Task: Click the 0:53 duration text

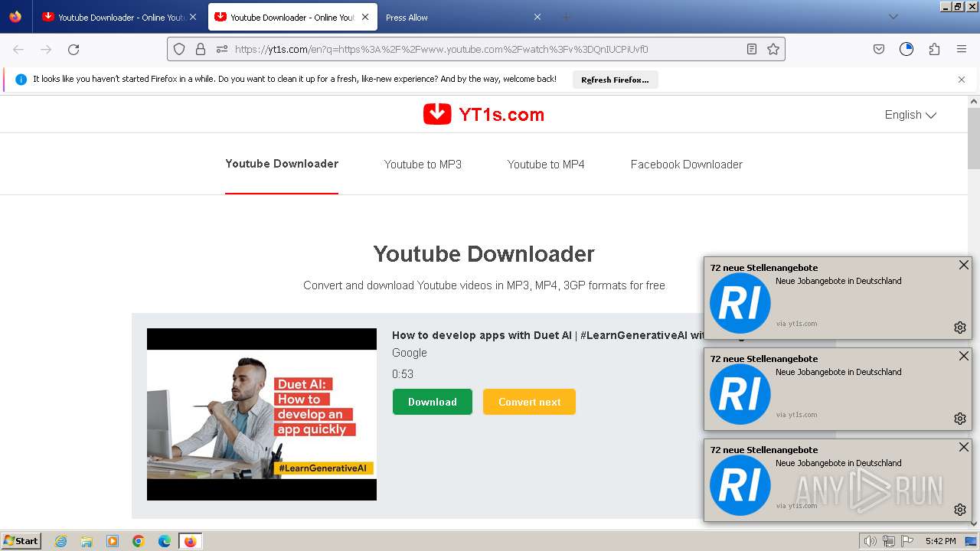Action: coord(403,374)
